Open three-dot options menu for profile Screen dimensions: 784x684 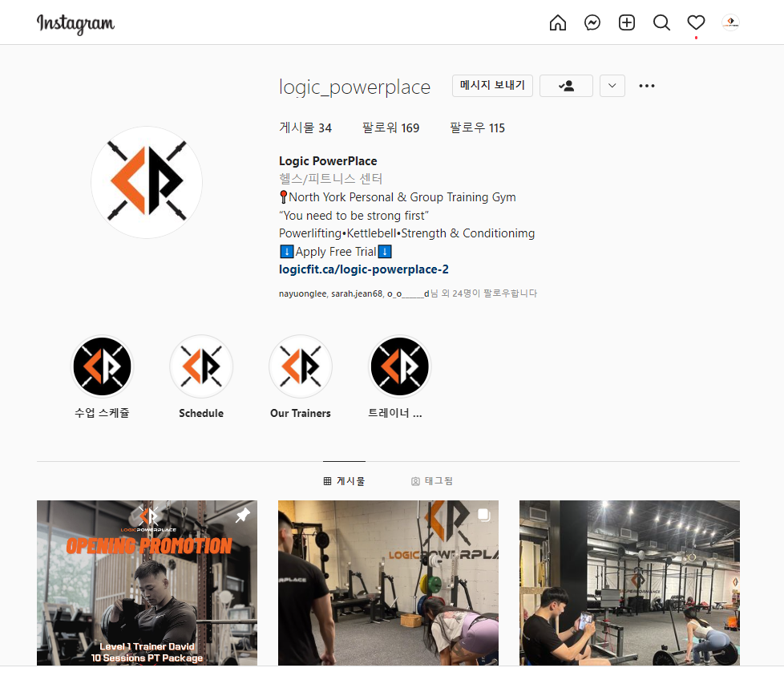(646, 86)
